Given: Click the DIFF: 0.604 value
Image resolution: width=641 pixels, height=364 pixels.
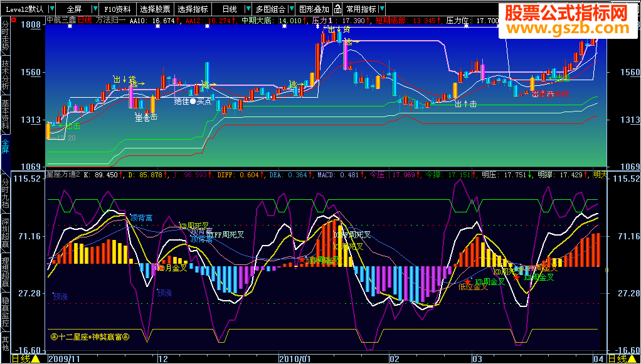Looking at the screenshot, I should tap(239, 175).
